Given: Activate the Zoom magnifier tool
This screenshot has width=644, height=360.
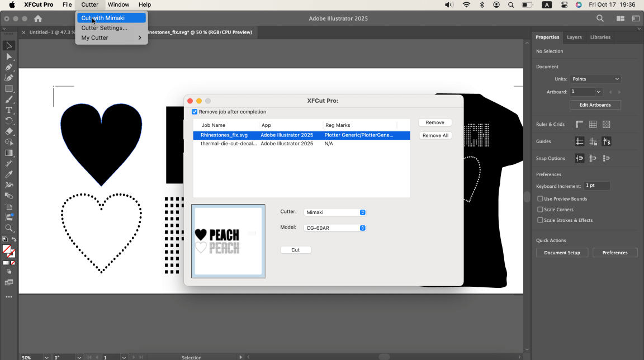Looking at the screenshot, I should 8,228.
